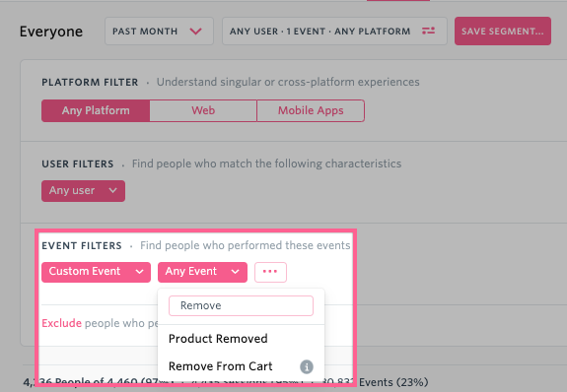The height and width of the screenshot is (392, 567).
Task: Open the Past Month date range dropdown
Action: 159,32
